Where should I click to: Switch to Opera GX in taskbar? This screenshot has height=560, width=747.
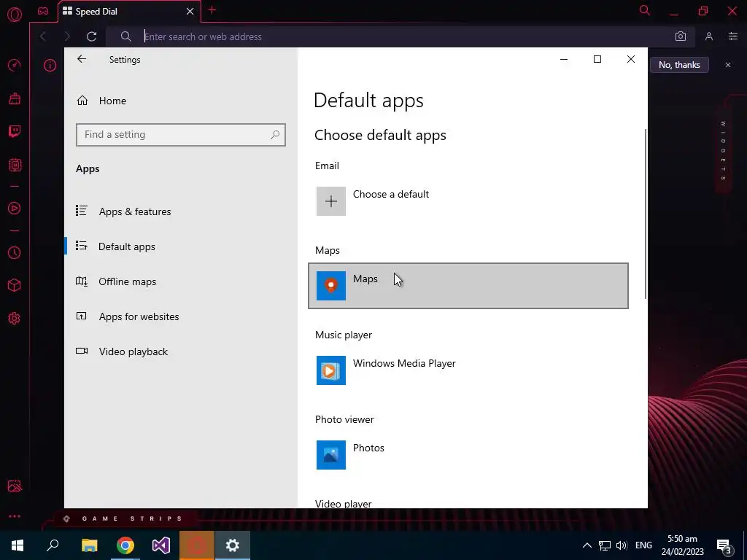[x=197, y=545]
